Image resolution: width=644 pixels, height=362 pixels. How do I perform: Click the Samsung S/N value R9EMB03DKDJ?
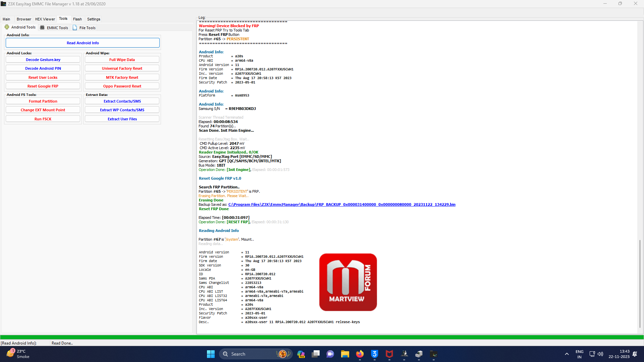242,109
